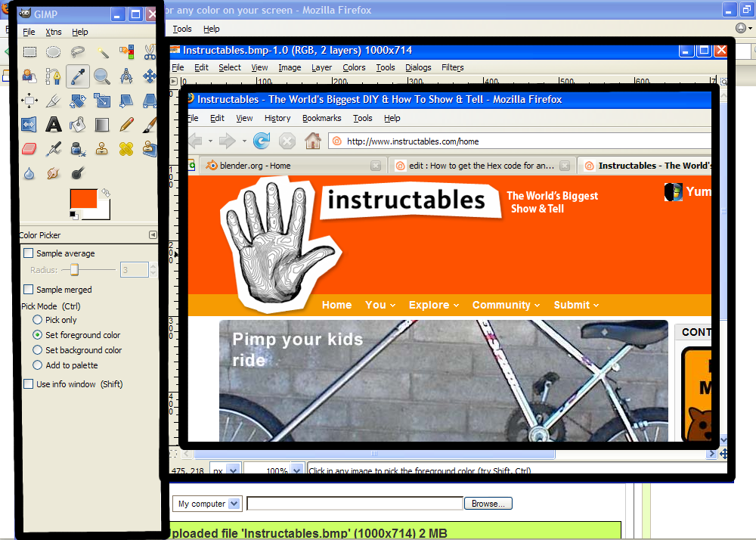Open the Colors menu in image window
The width and height of the screenshot is (756, 540).
(354, 67)
